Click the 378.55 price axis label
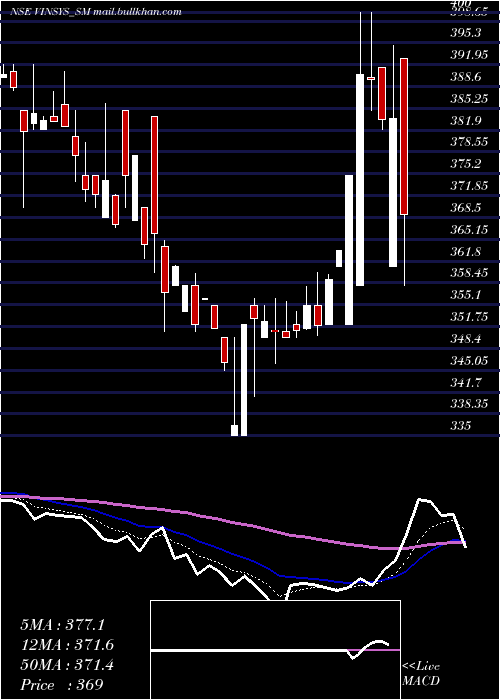The image size is (500, 700). (468, 142)
